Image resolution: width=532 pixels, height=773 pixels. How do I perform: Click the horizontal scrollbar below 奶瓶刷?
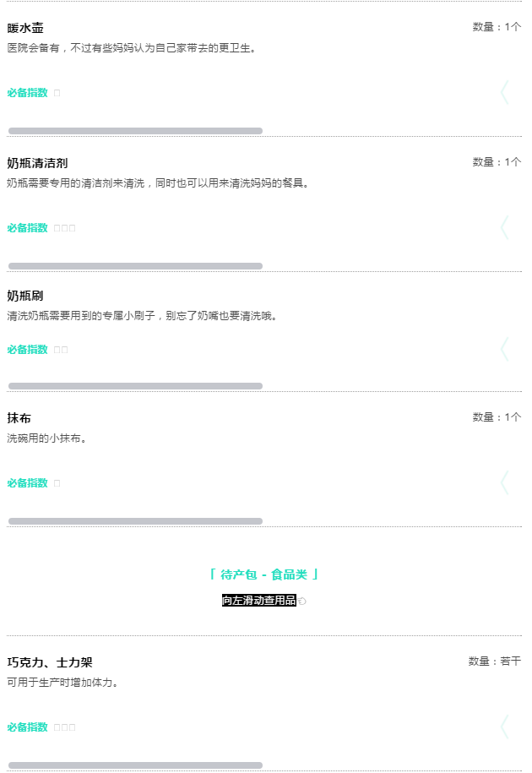(x=135, y=386)
